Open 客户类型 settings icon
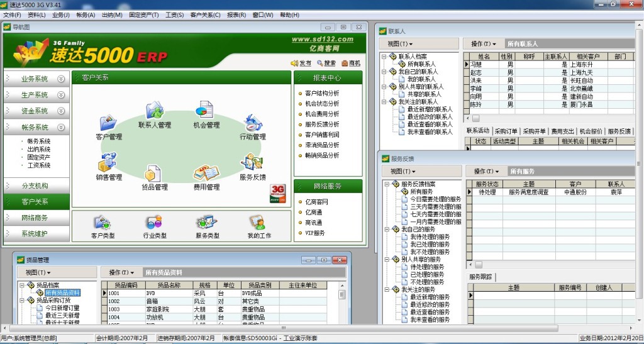644x344 pixels. click(x=103, y=223)
